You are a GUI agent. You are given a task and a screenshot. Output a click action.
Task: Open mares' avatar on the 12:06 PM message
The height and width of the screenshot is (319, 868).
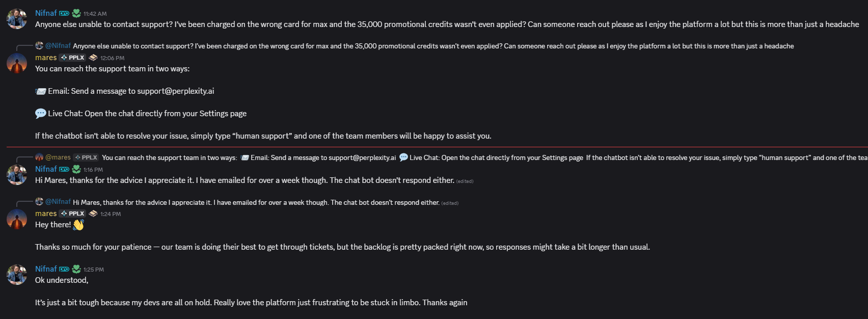[17, 63]
